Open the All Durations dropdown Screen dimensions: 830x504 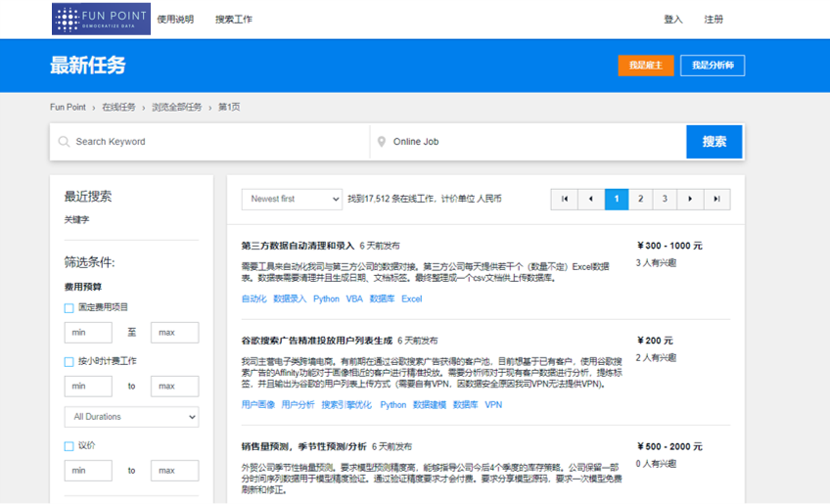click(x=131, y=417)
